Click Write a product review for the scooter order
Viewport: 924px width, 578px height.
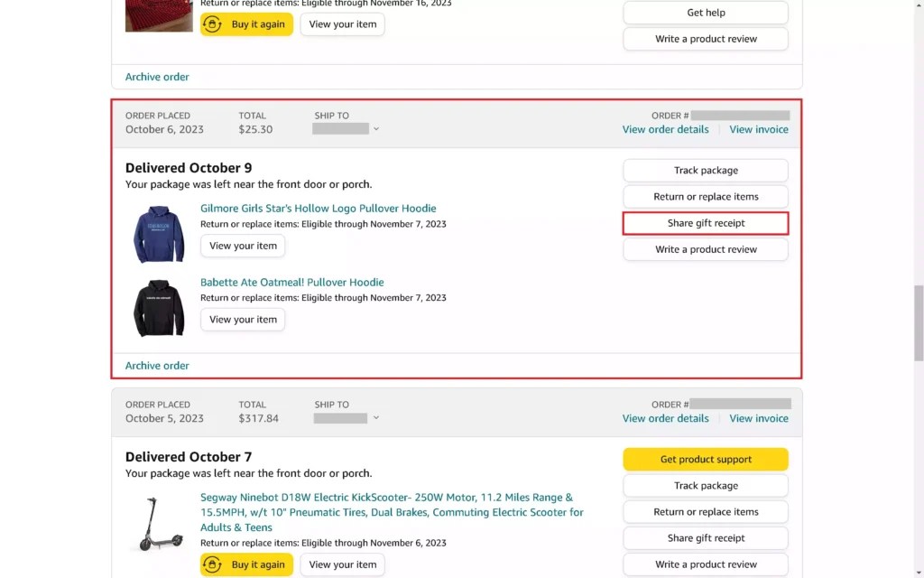705,564
